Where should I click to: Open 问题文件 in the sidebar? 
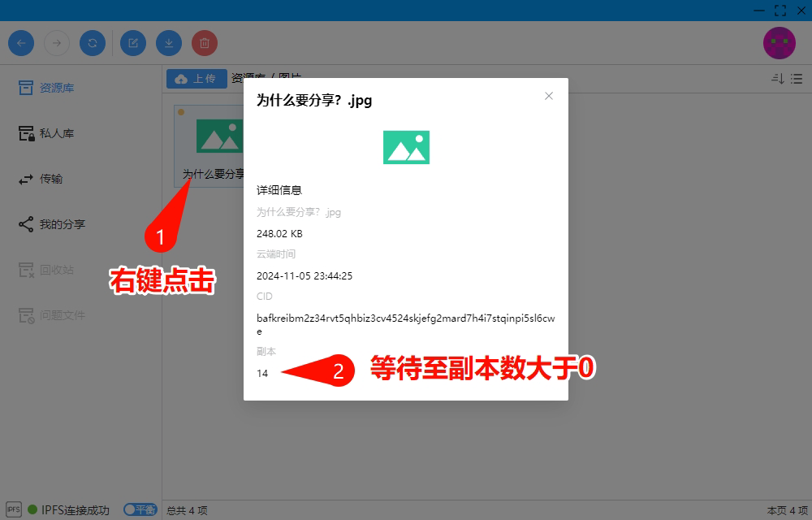52,315
